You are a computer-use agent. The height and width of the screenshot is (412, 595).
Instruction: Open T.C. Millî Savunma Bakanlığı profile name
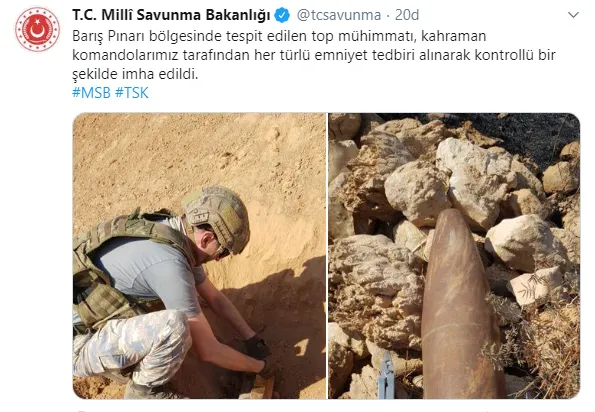click(171, 15)
